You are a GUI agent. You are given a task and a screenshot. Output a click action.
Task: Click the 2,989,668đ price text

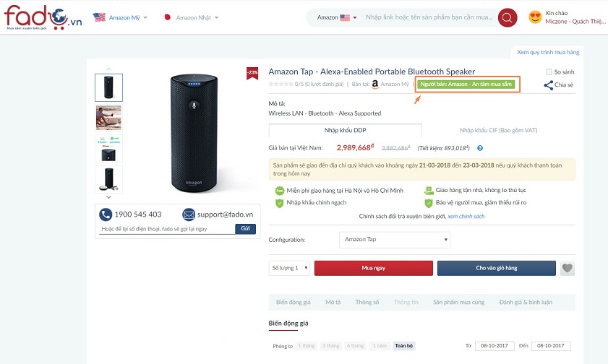tap(355, 147)
